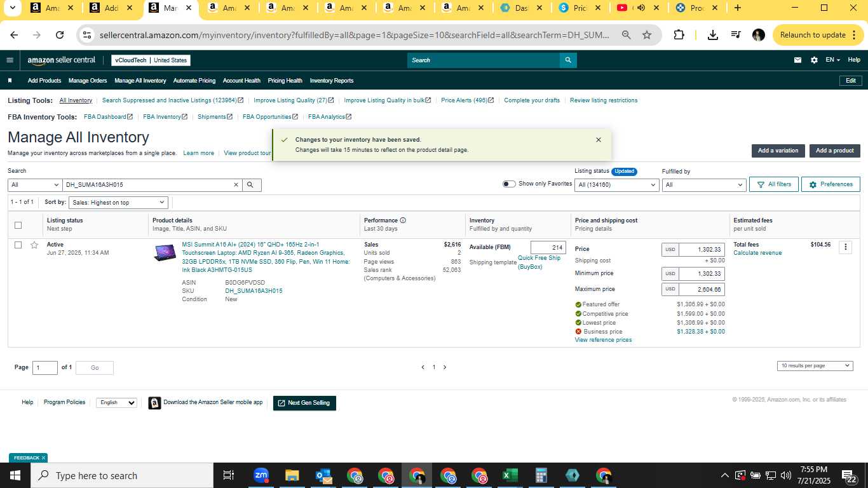Screen dimensions: 868x488
Task: Open the Automate Pricing menu
Action: click(x=194, y=81)
